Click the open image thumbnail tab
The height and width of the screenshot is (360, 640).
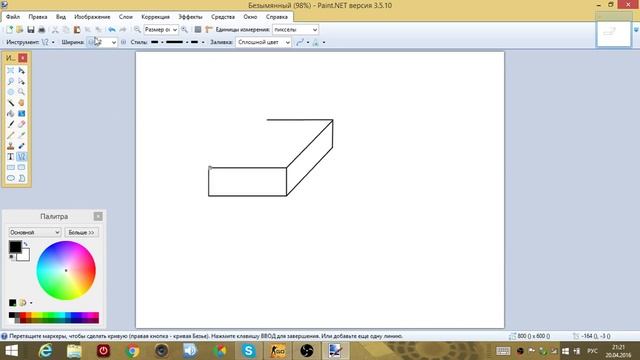pos(613,34)
